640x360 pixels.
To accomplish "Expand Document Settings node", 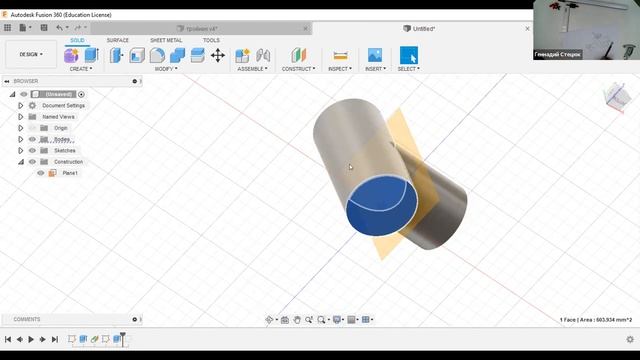I will click(20, 106).
